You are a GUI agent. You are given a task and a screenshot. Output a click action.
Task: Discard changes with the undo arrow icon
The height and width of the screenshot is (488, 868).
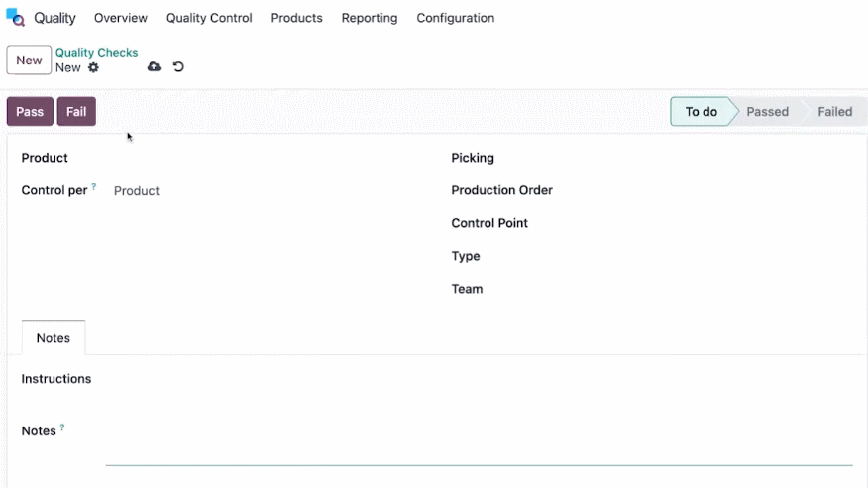pyautogui.click(x=178, y=67)
